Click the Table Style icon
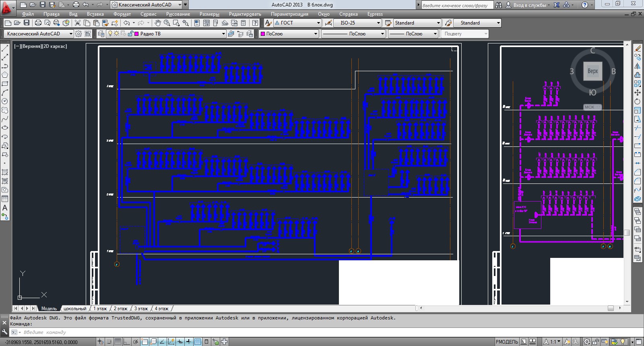The width and height of the screenshot is (644, 346). (388, 23)
